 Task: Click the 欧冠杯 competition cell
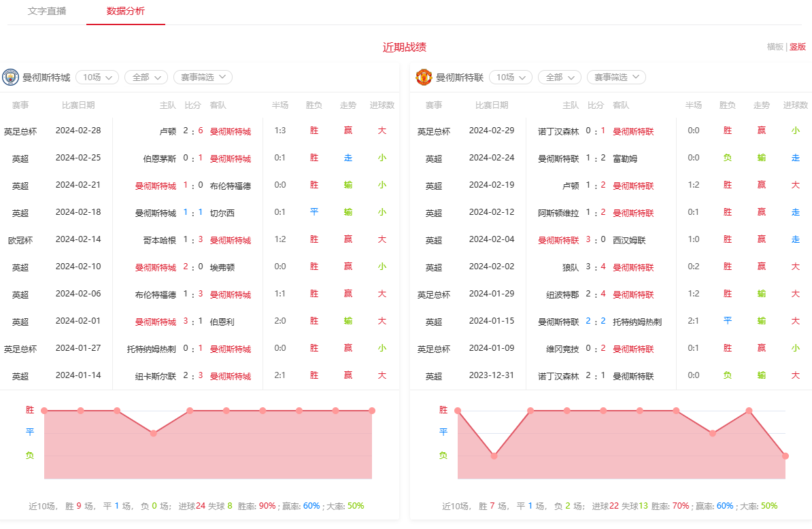click(x=20, y=240)
